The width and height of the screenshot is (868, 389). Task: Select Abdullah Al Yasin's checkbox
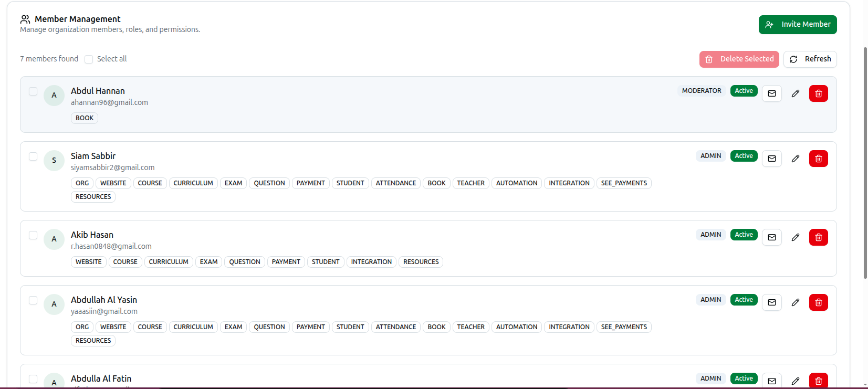tap(33, 300)
